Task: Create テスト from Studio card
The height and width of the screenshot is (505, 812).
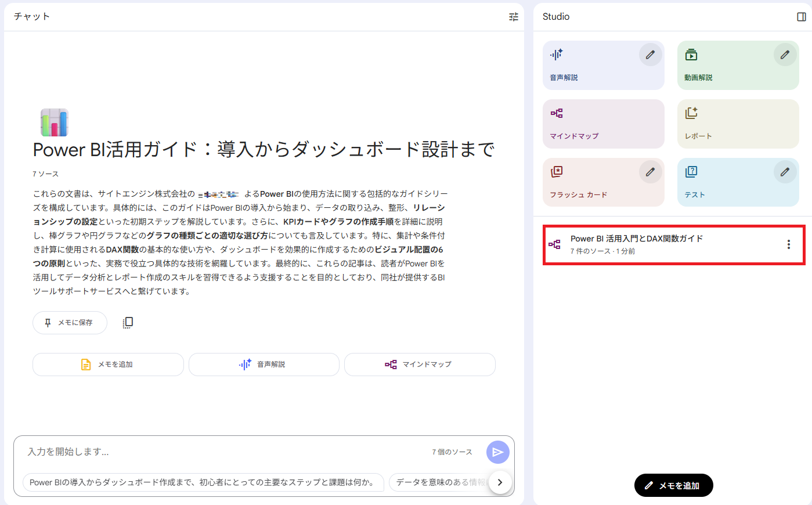Action: coord(738,182)
